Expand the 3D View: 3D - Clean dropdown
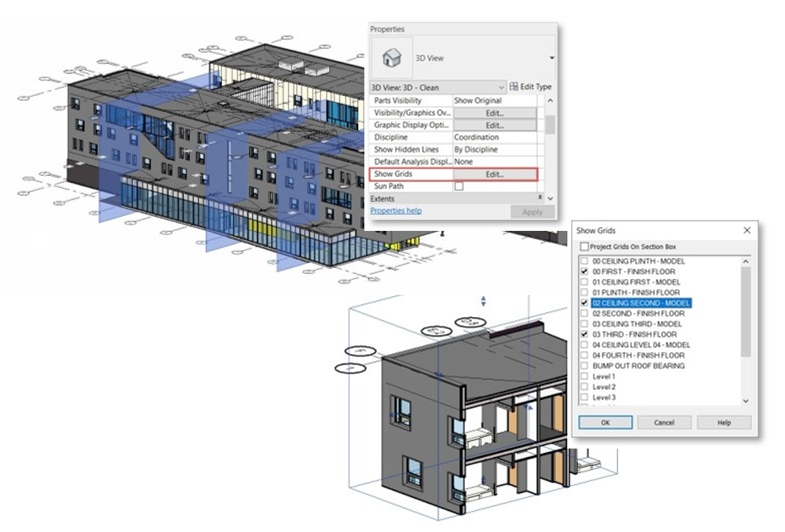The height and width of the screenshot is (532, 785). point(501,88)
